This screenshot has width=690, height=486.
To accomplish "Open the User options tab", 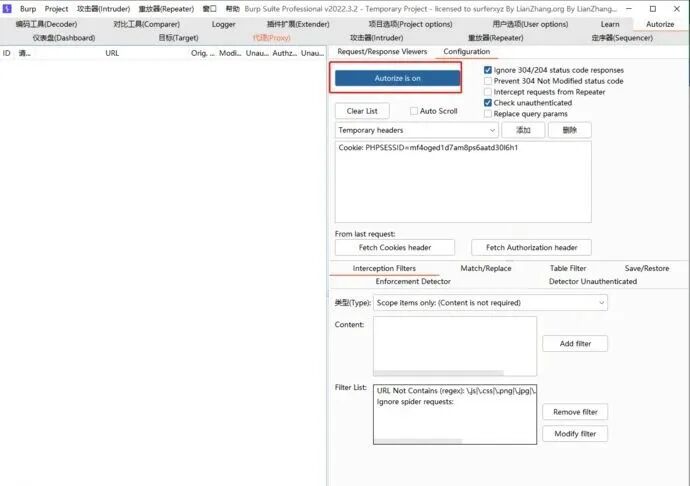I will tap(530, 24).
